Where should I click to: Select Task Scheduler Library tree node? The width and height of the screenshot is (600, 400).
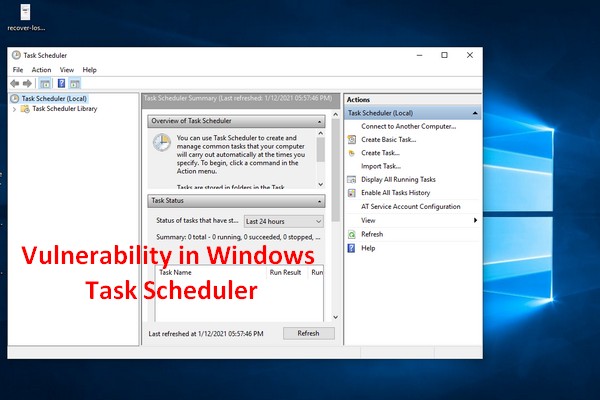click(x=65, y=109)
